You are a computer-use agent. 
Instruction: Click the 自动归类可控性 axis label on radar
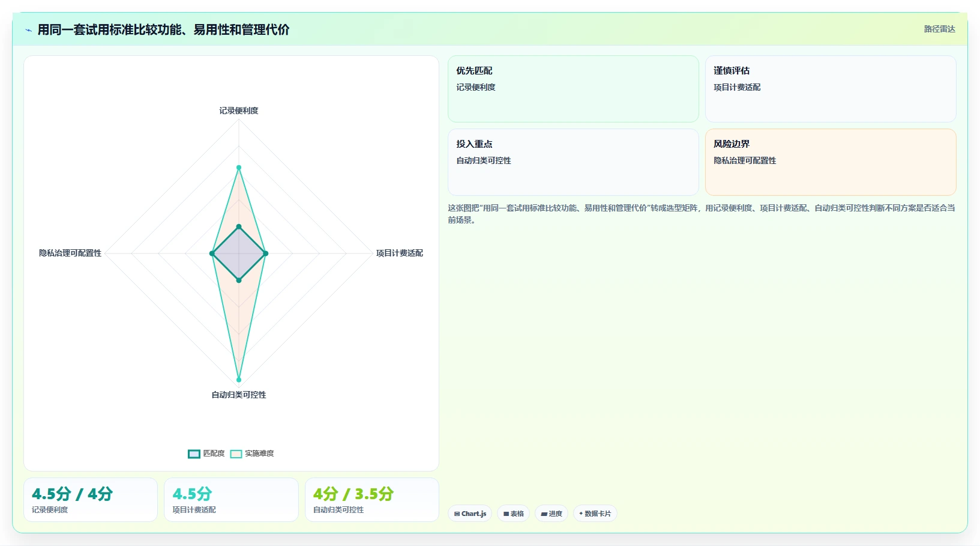239,395
